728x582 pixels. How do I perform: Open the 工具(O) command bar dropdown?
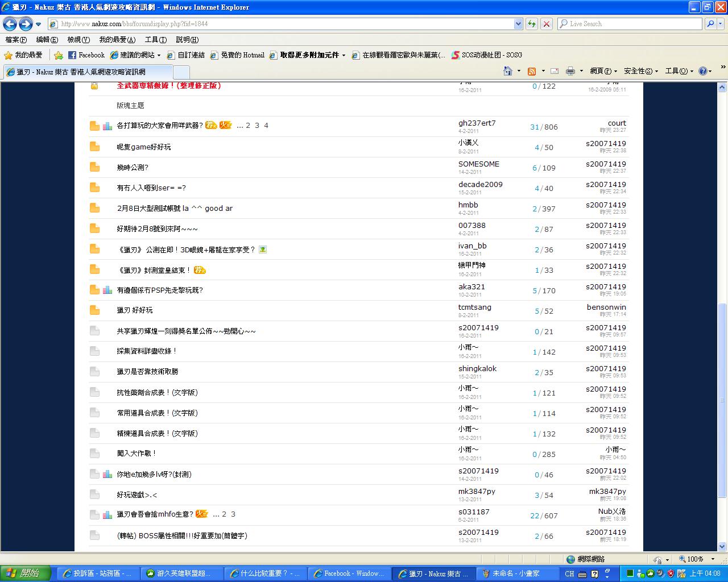679,71
